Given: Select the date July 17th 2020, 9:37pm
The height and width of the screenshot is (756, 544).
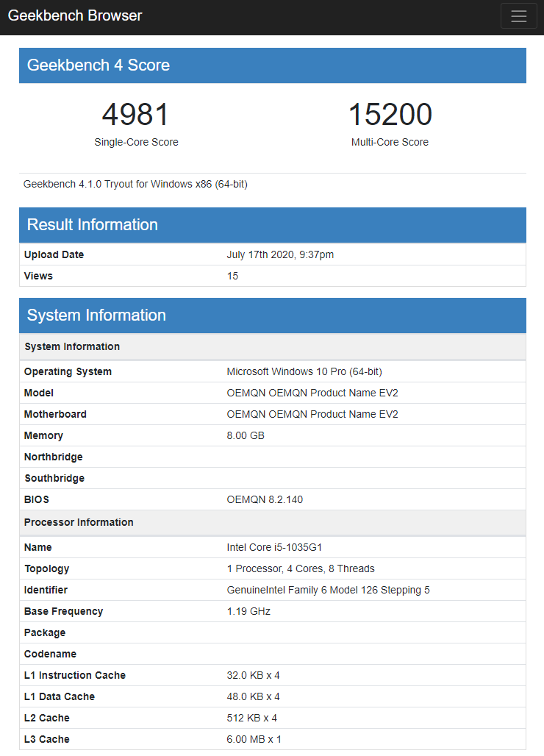Looking at the screenshot, I should 280,254.
